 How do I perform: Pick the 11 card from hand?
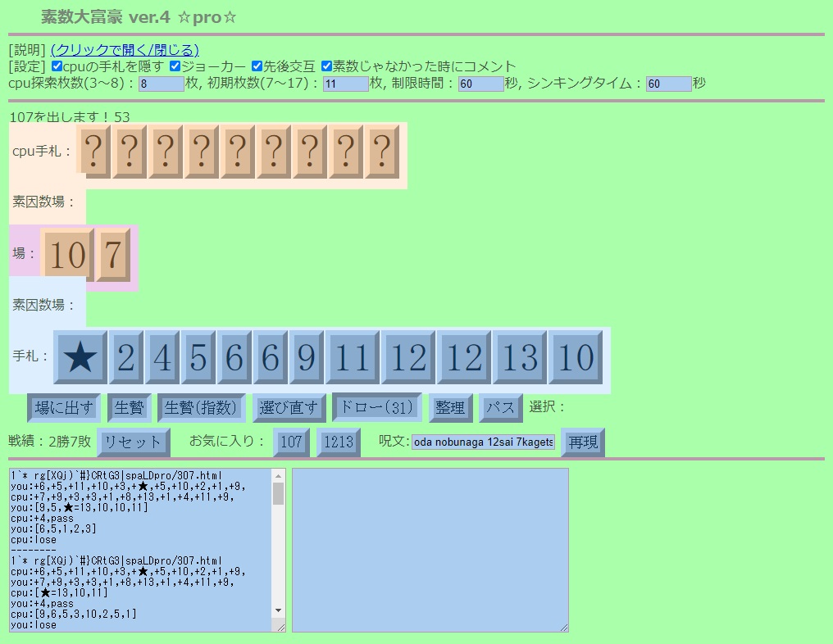[x=353, y=356]
